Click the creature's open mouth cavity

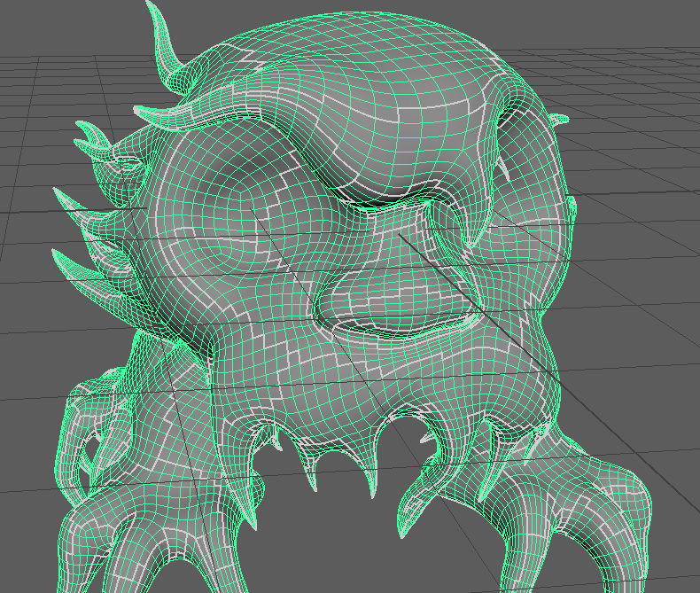390,306
